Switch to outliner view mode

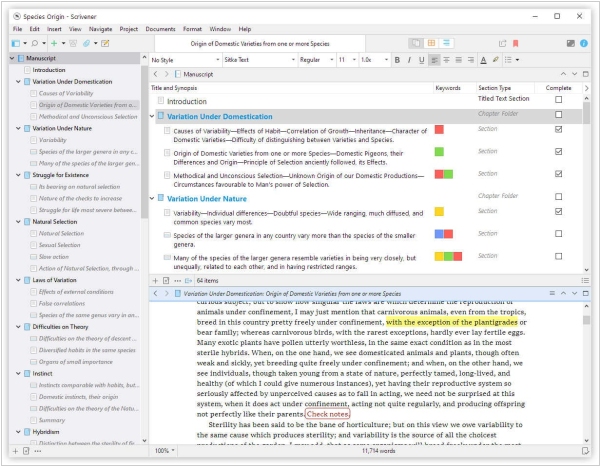(x=447, y=43)
